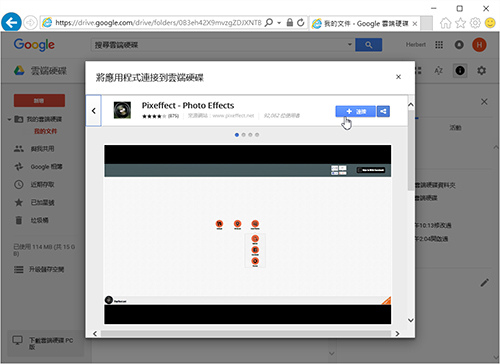
Task: Click the address bar URL field
Action: (158, 23)
